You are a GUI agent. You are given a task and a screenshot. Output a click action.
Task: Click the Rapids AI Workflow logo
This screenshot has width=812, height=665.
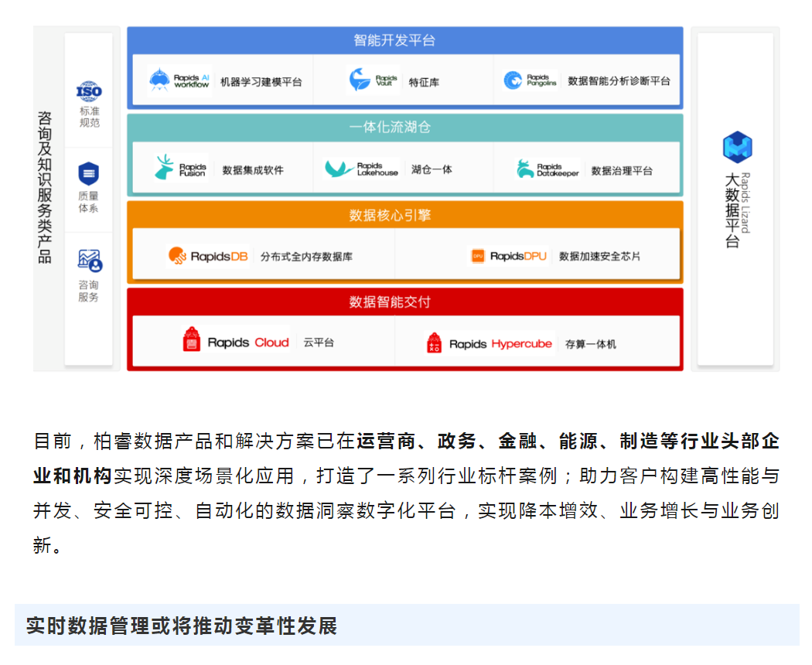point(161,80)
